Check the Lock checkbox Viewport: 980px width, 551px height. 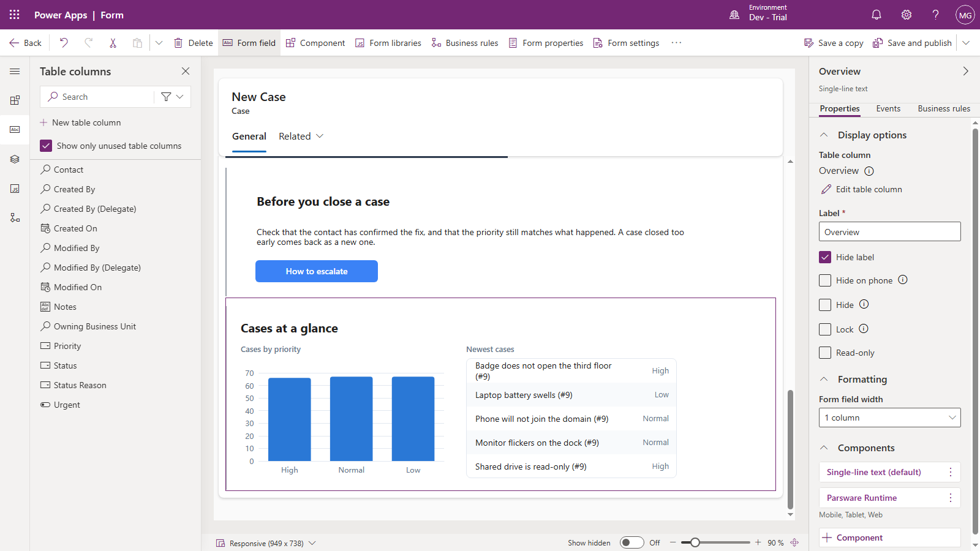pos(825,329)
